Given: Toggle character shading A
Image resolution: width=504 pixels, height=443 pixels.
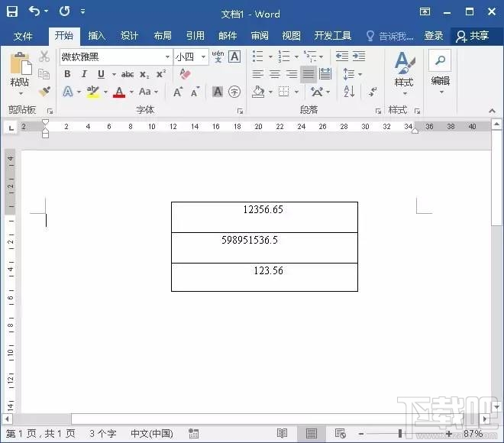Looking at the screenshot, I should [218, 92].
